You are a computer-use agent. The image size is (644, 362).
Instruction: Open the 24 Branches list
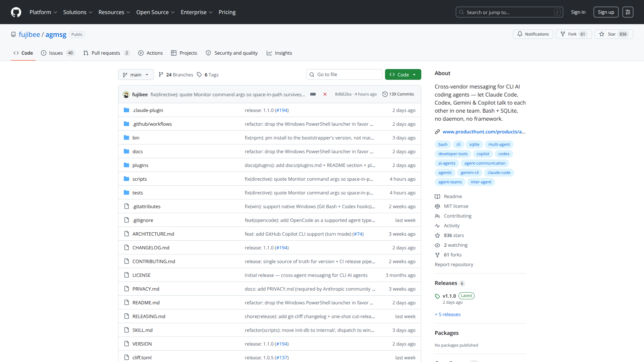click(x=176, y=75)
